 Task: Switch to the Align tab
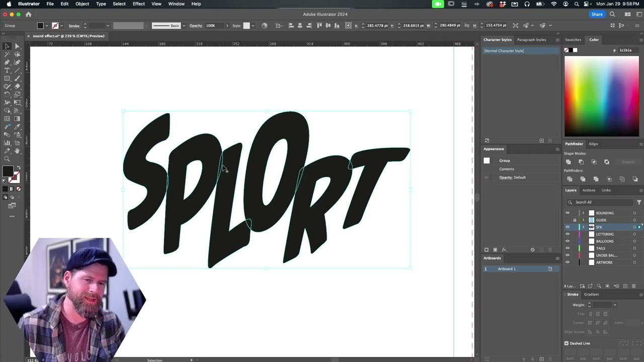point(593,144)
